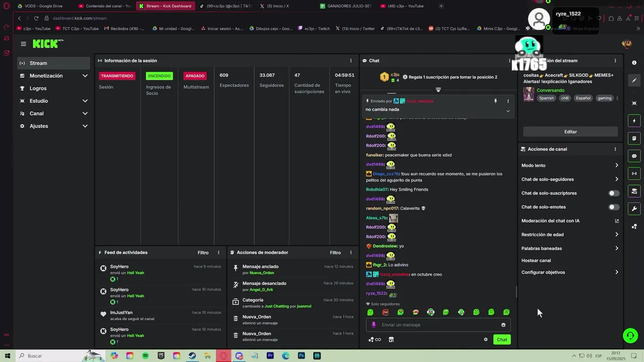
Task: Click the unpin icon on the pinned message
Action: tap(496, 101)
